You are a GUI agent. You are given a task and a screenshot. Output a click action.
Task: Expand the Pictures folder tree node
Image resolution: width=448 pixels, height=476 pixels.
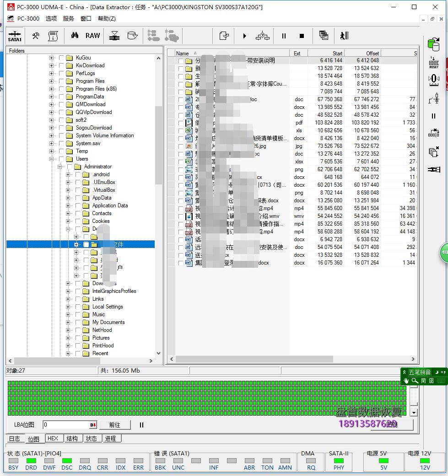coord(68,338)
